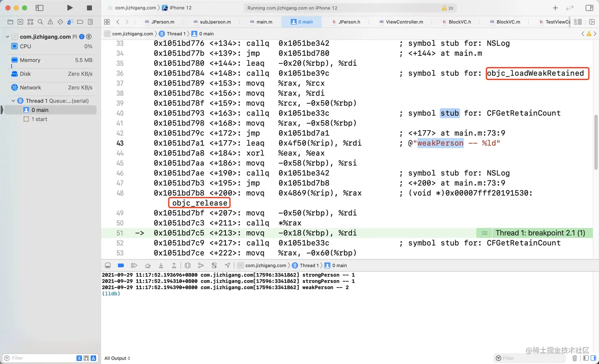Open the com.jizhigang.com scheme selector
This screenshot has height=364, width=599.
coord(132,8)
